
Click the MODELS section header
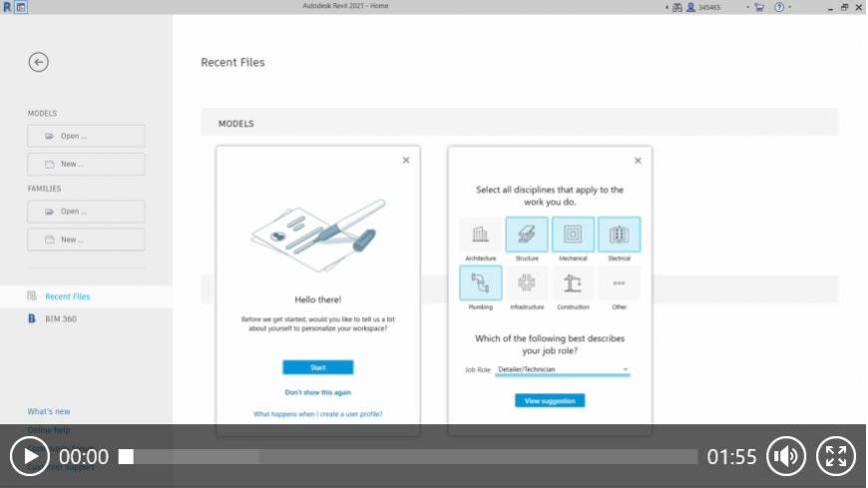235,124
